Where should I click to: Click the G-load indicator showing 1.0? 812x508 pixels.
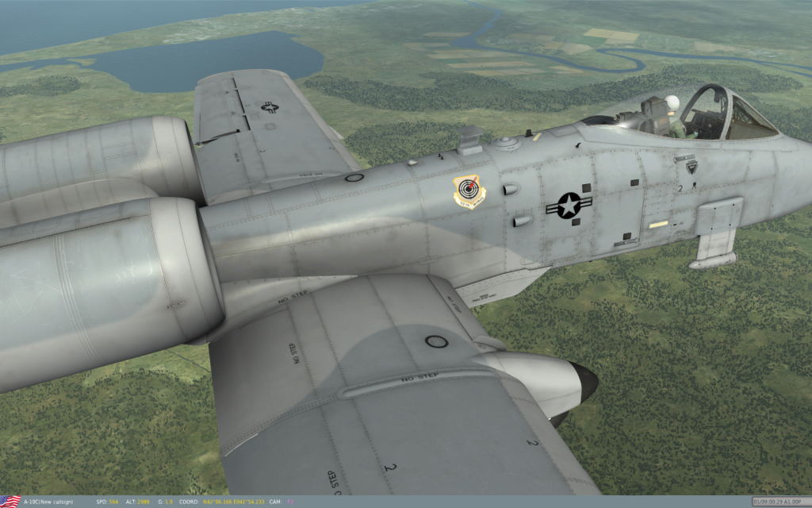[164, 500]
